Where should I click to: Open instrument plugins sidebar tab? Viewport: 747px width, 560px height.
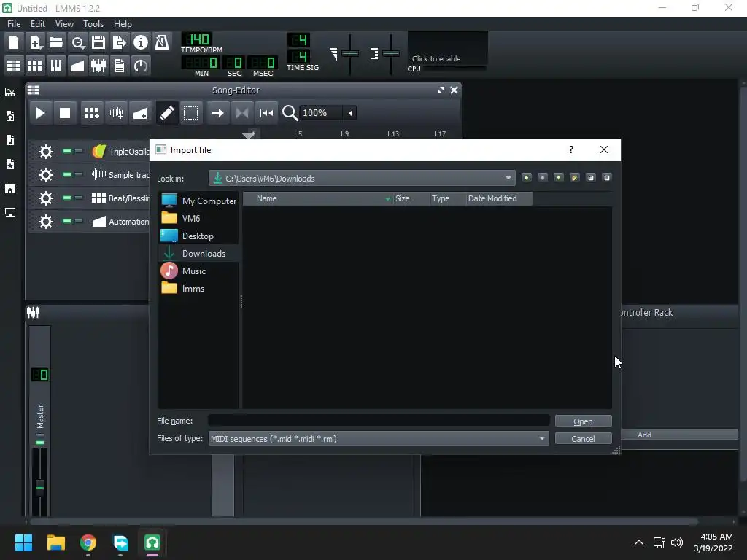[10, 92]
